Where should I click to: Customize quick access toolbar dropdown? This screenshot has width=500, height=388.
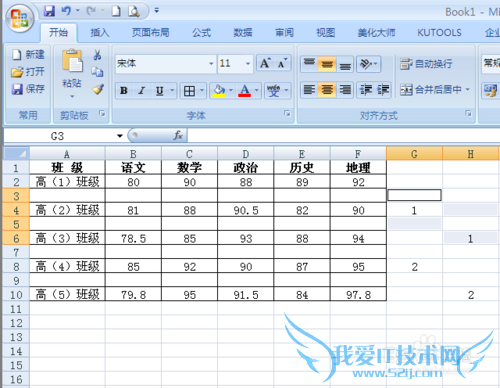[156, 11]
